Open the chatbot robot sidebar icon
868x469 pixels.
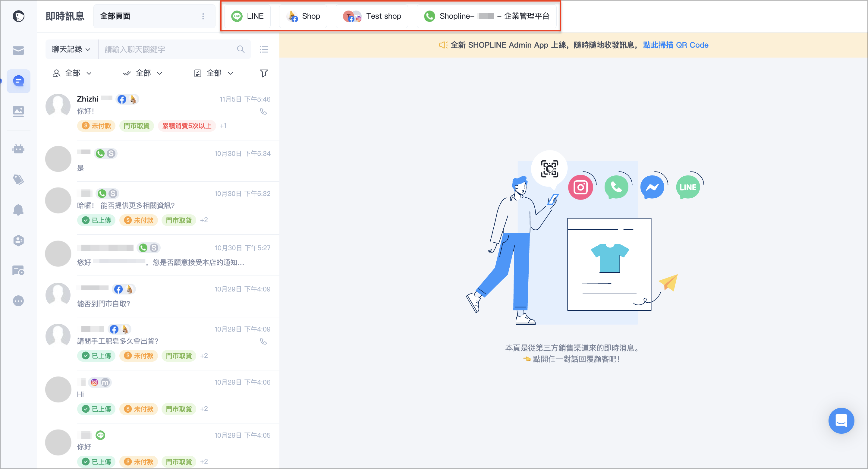pyautogui.click(x=18, y=149)
